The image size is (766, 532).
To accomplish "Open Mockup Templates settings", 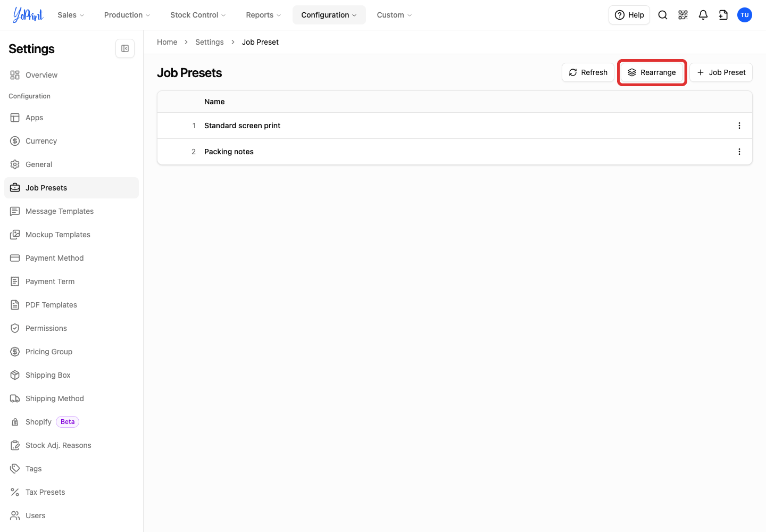I will click(71, 235).
